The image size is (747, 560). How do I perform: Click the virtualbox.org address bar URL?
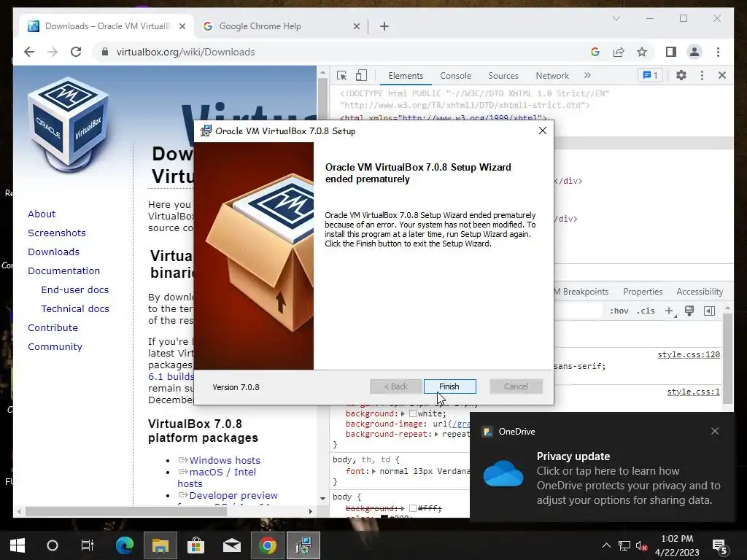[185, 52]
